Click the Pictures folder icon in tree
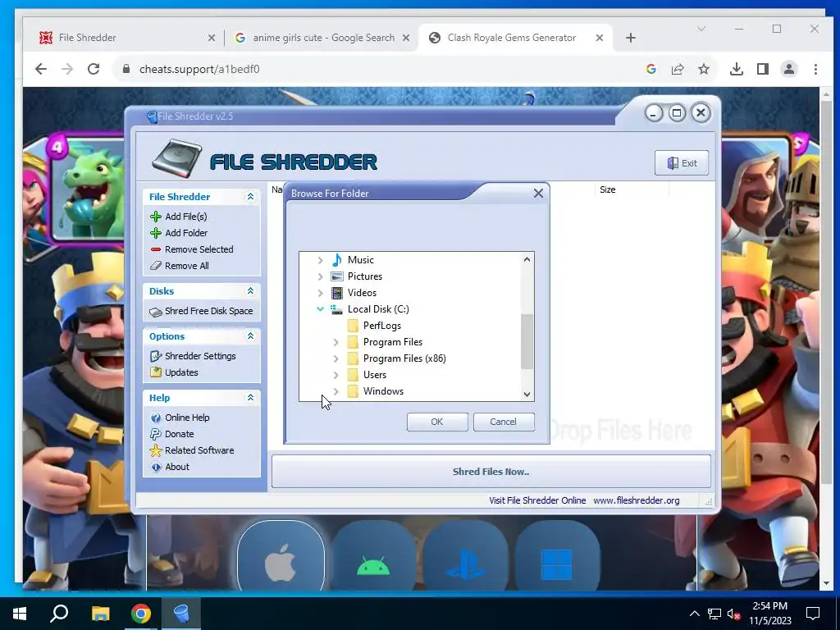 coord(337,276)
